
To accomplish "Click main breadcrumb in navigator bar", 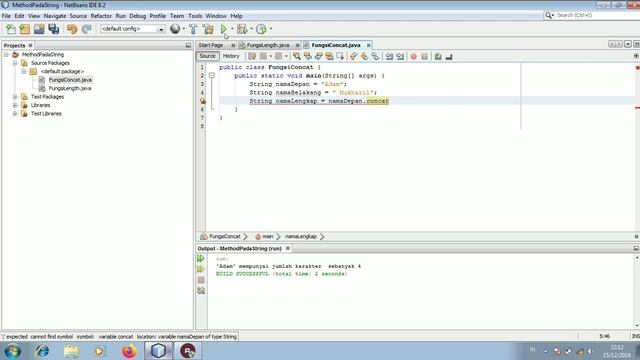I will coord(268,236).
